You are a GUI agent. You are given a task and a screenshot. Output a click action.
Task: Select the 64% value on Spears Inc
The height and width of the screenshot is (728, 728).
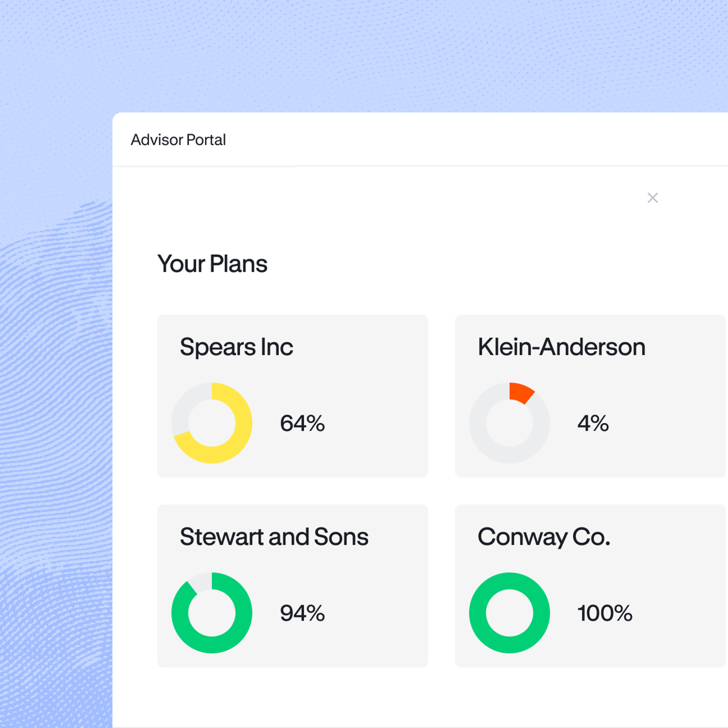(x=302, y=423)
